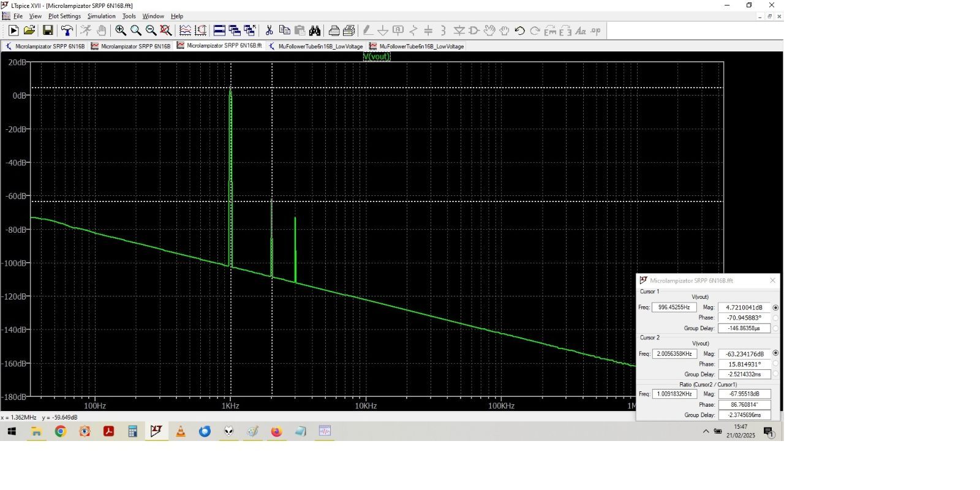Click the Copy icon in toolbar
The height and width of the screenshot is (490, 980).
pyautogui.click(x=284, y=31)
